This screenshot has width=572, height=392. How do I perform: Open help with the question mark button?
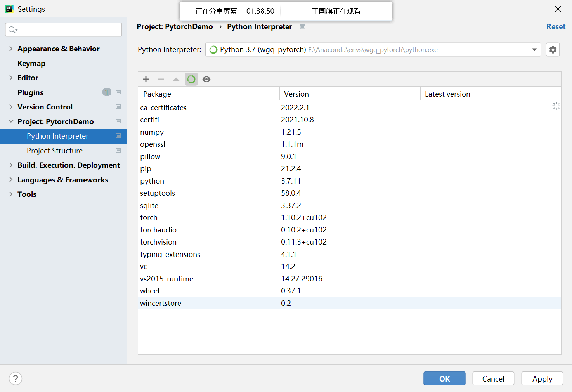pos(16,378)
